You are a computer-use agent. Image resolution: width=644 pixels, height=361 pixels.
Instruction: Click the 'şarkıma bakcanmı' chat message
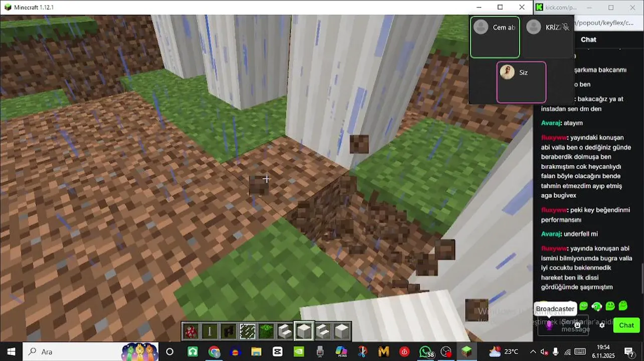click(x=601, y=70)
